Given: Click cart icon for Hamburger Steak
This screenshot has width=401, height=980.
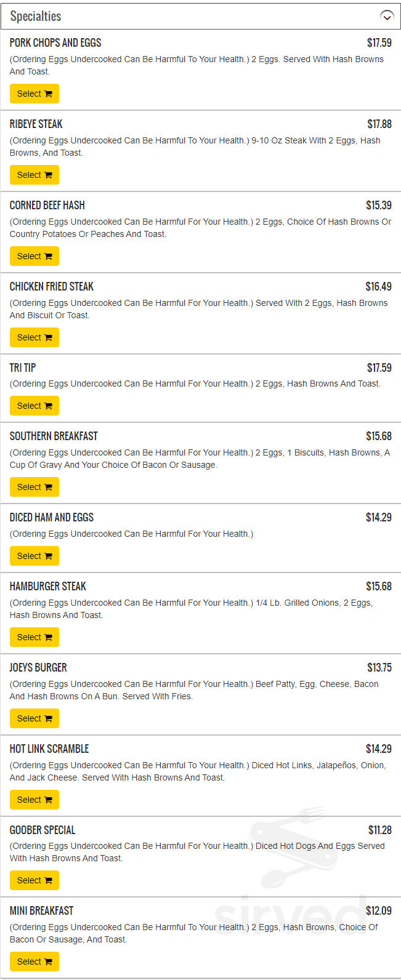Looking at the screenshot, I should tap(48, 638).
